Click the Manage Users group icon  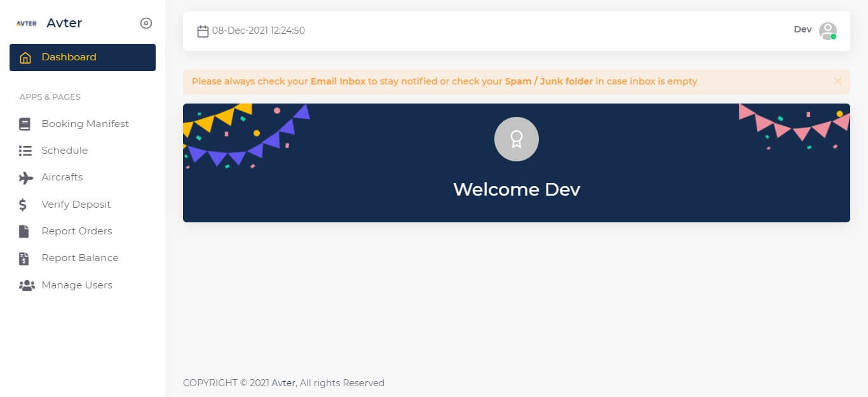(x=27, y=285)
